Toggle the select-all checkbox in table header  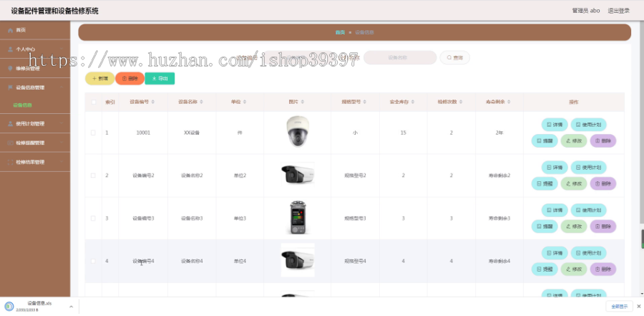tap(93, 102)
